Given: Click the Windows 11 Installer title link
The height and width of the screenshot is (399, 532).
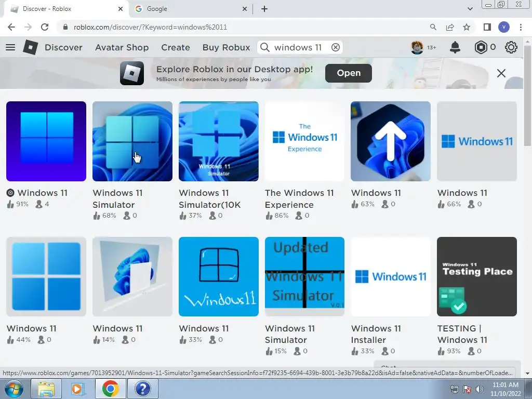Looking at the screenshot, I should tap(376, 334).
